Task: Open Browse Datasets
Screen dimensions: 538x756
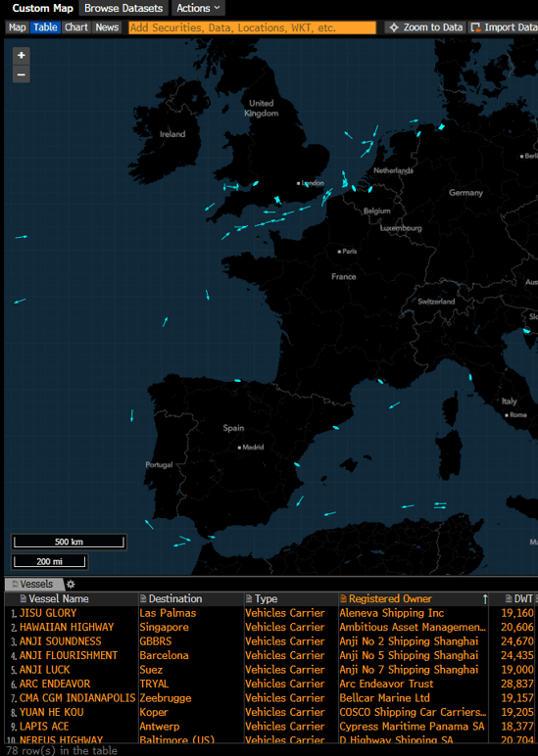Action: [123, 8]
